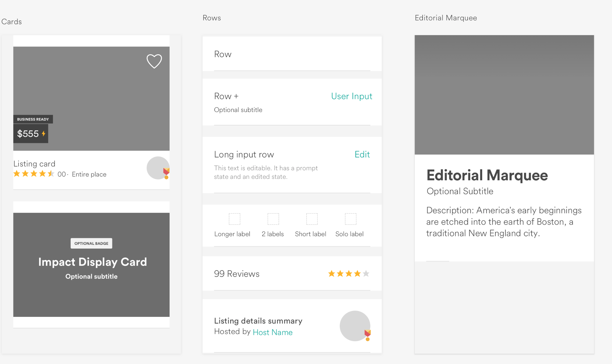This screenshot has width=612, height=364.
Task: Click the Solo label text
Action: pyautogui.click(x=349, y=234)
